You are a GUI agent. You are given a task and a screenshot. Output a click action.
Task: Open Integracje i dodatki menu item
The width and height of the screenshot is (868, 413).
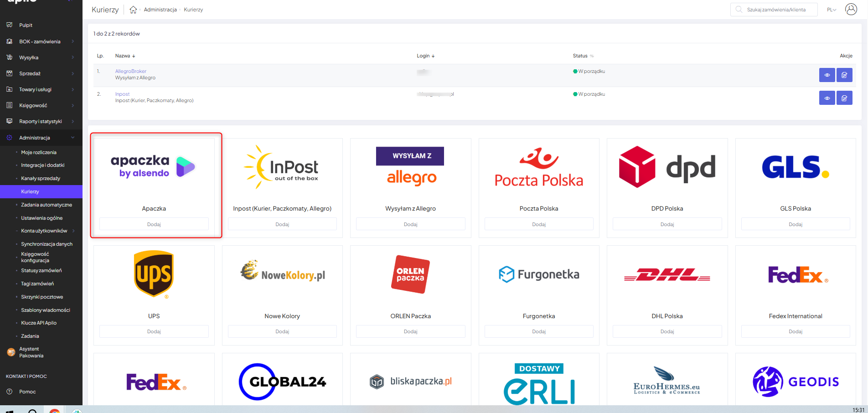(x=43, y=165)
